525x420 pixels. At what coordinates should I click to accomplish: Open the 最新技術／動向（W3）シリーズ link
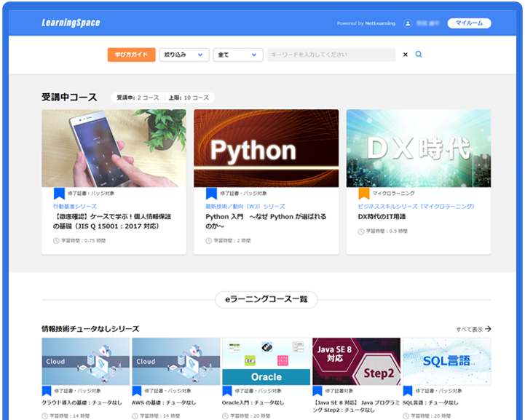click(245, 207)
